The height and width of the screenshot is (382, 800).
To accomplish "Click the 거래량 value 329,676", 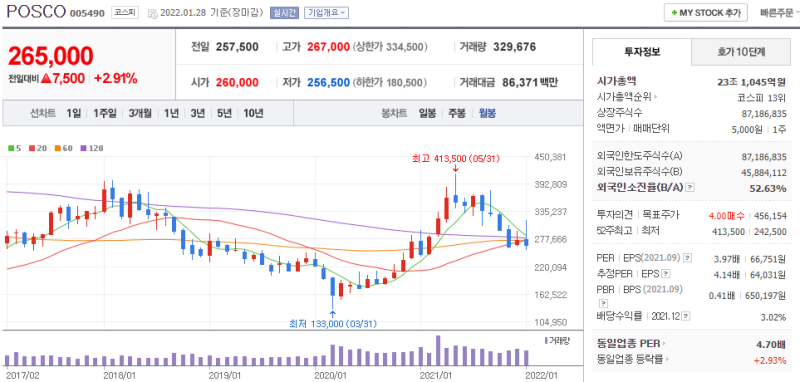I will (514, 47).
